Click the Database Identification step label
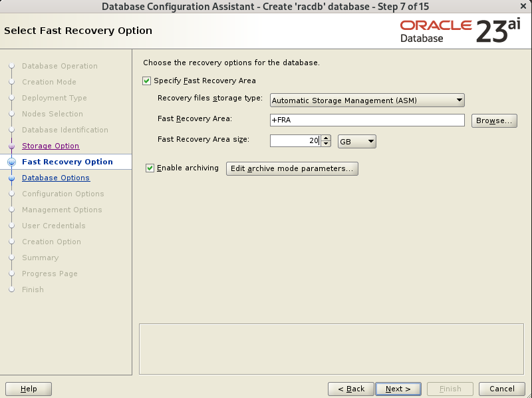This screenshot has width=532, height=398. tap(65, 130)
